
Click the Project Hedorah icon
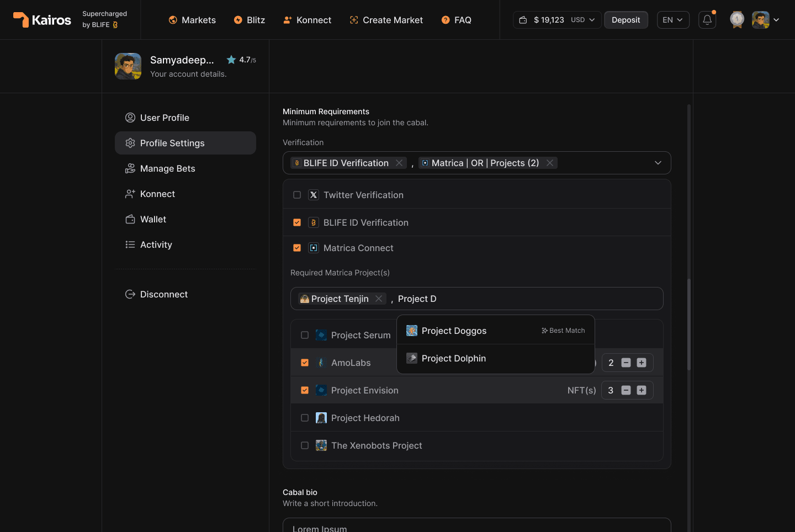click(321, 418)
